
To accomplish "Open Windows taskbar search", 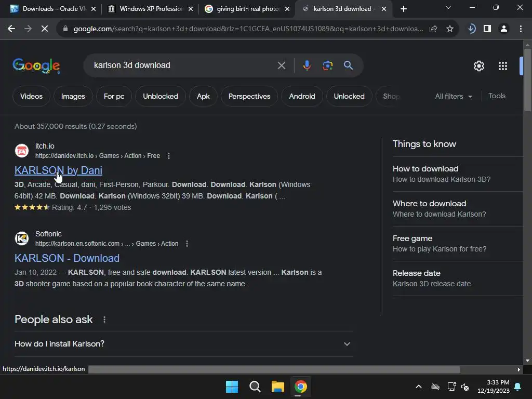I will (x=255, y=387).
